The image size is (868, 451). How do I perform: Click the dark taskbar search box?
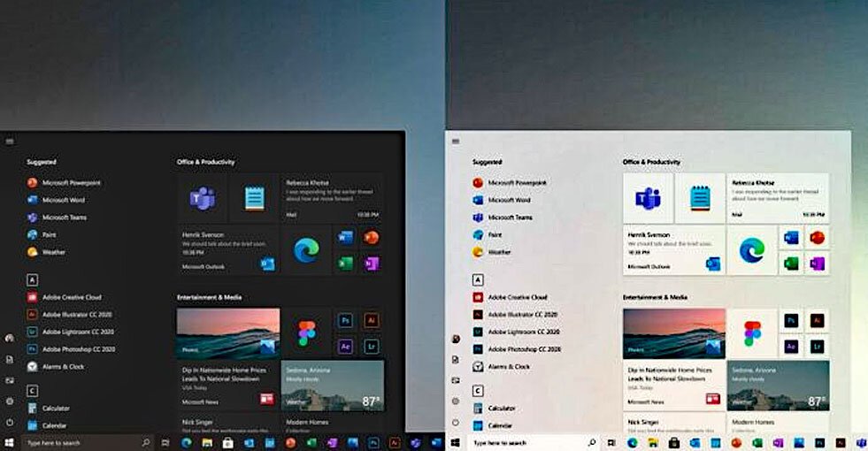pyautogui.click(x=88, y=443)
